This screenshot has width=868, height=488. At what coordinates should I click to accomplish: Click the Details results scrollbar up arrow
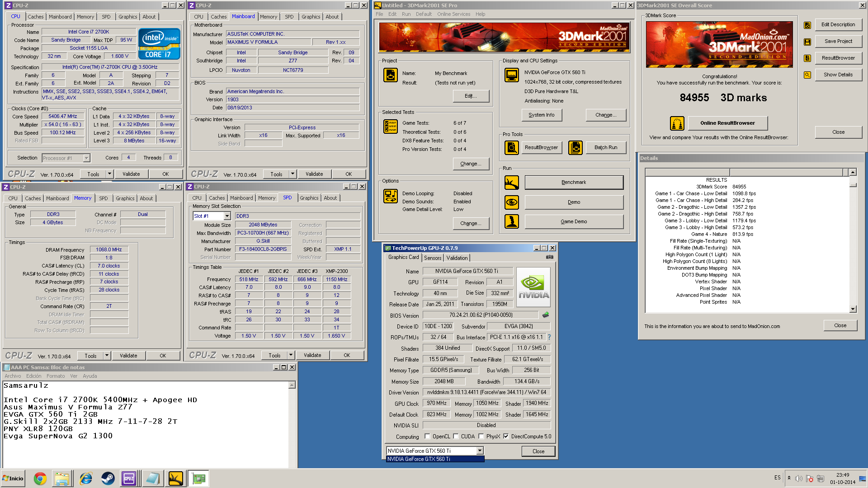coord(853,172)
